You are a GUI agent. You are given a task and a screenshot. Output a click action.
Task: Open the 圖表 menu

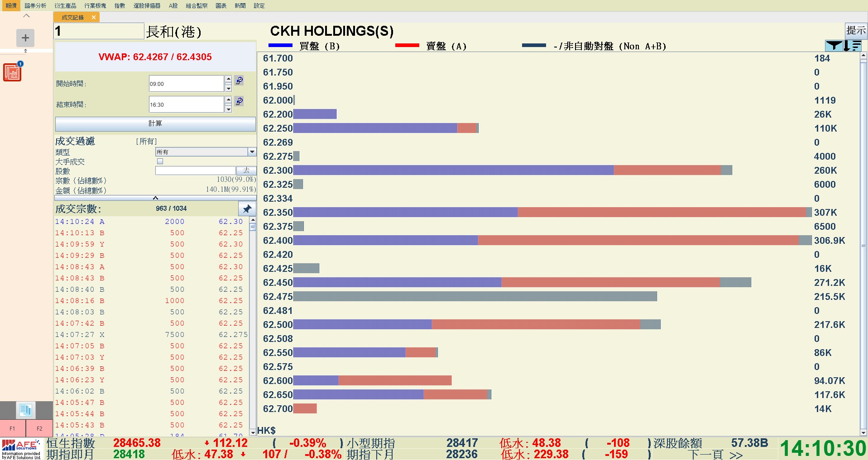[221, 5]
